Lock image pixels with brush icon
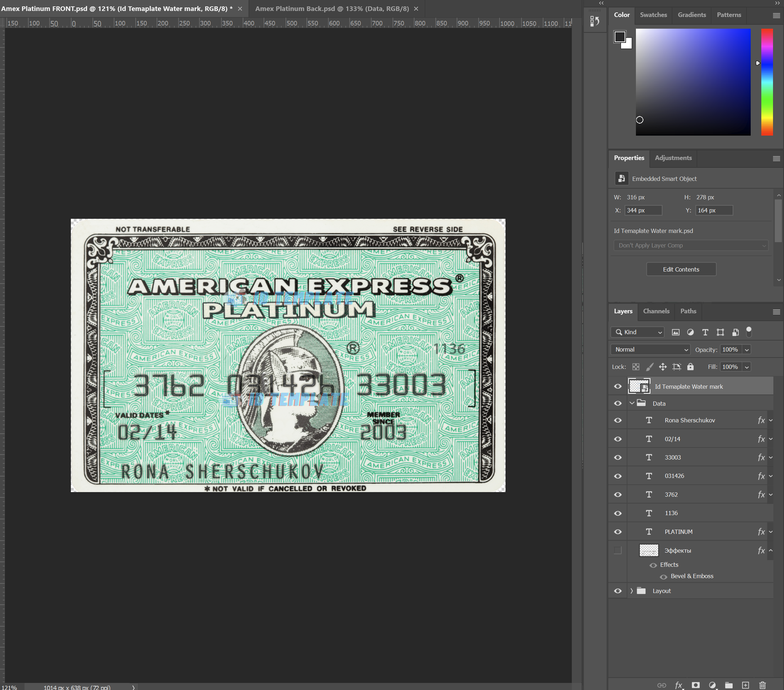 (649, 367)
